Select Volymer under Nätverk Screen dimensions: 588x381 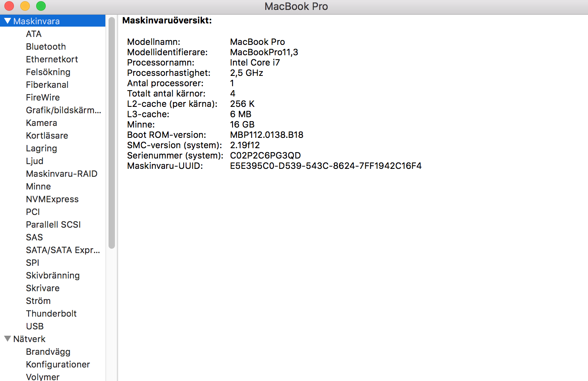(43, 377)
